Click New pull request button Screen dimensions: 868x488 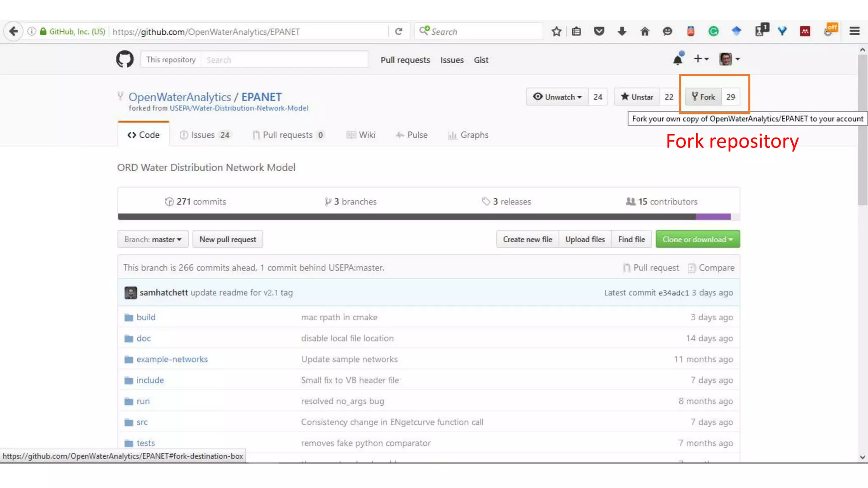point(228,239)
